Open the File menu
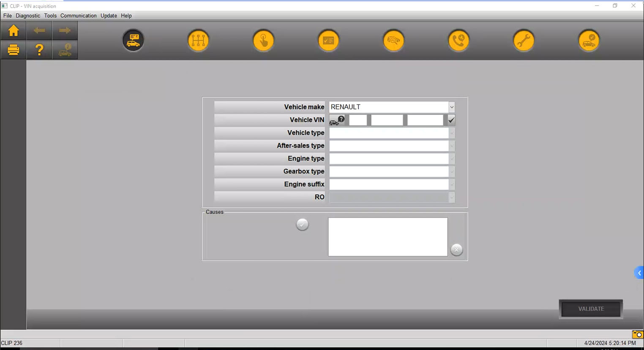Viewport: 644px width, 350px height. (8, 16)
